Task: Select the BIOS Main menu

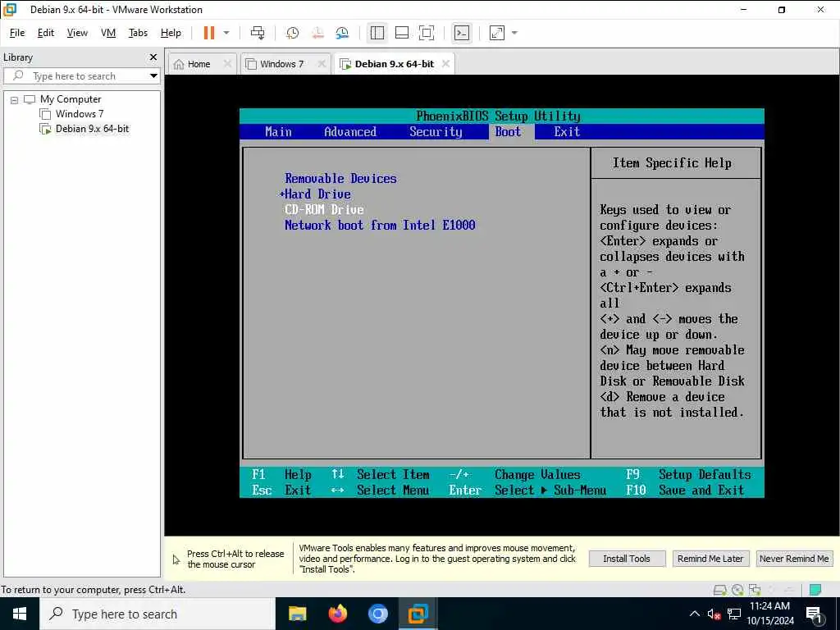Action: (279, 132)
